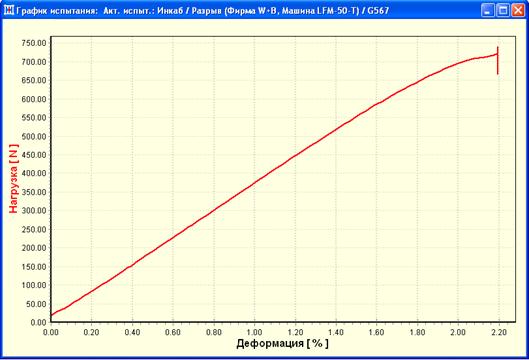Click the Y-axis value 150.00
The image size is (529, 360).
tap(34, 267)
